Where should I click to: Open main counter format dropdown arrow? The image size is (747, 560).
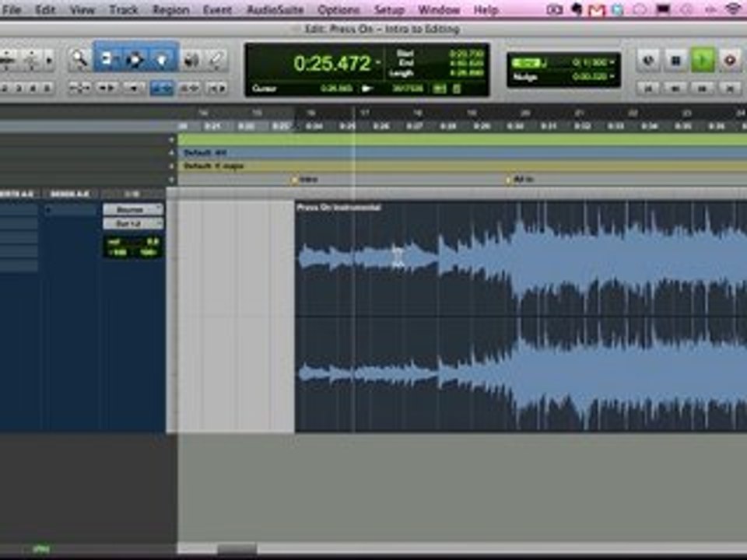click(378, 63)
